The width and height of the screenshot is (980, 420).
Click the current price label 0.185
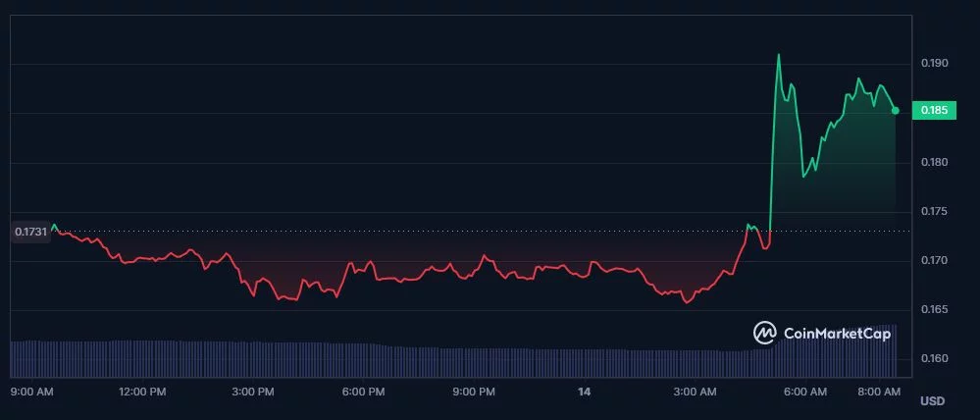click(x=934, y=111)
